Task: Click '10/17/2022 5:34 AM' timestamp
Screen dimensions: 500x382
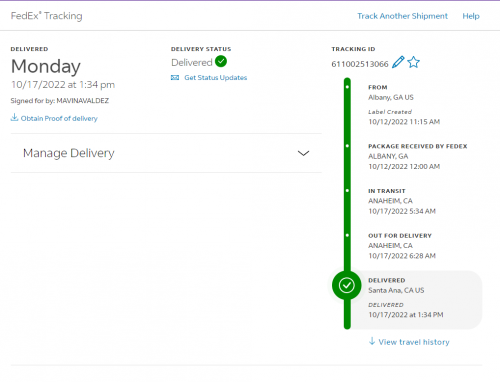Action: pyautogui.click(x=402, y=211)
